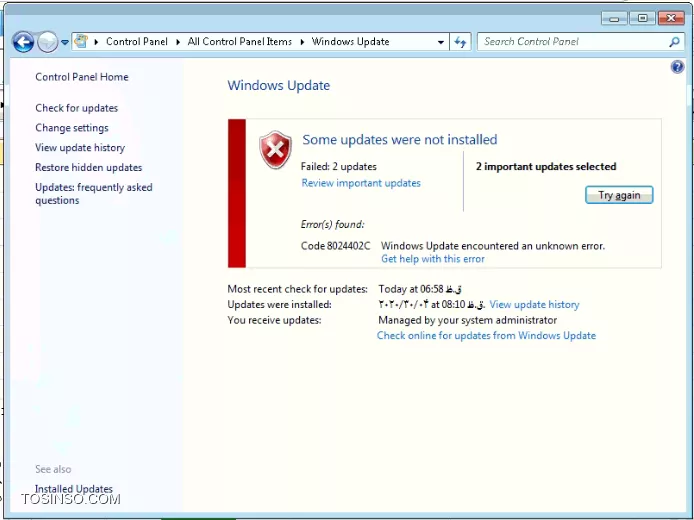Maximize the Windows Update window
The width and height of the screenshot is (694, 520).
643,18
